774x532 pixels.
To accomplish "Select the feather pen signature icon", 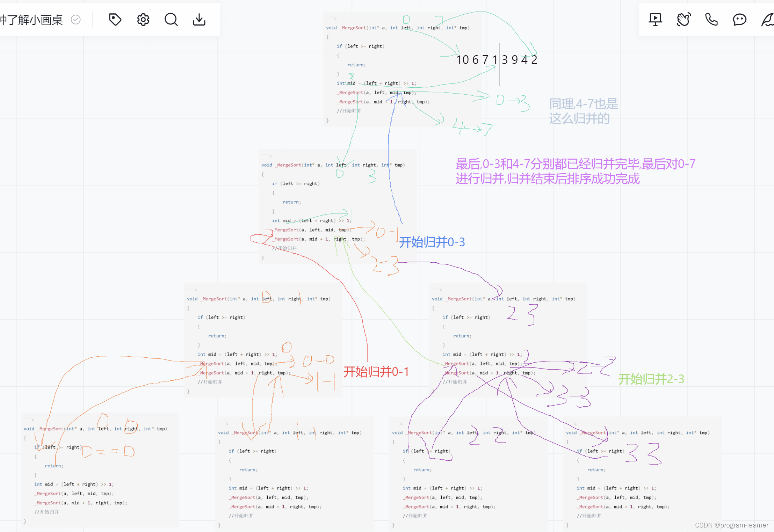I will pyautogui.click(x=767, y=20).
